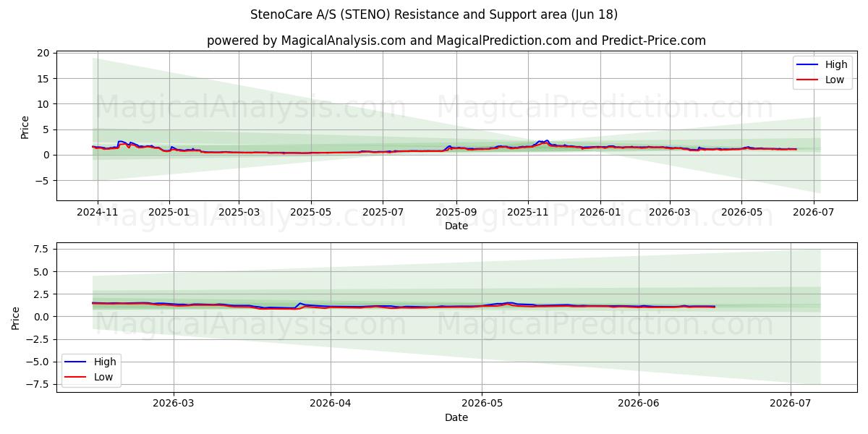Click the 2026-03 tick label on bottom chart
The height and width of the screenshot is (434, 868).
[174, 404]
